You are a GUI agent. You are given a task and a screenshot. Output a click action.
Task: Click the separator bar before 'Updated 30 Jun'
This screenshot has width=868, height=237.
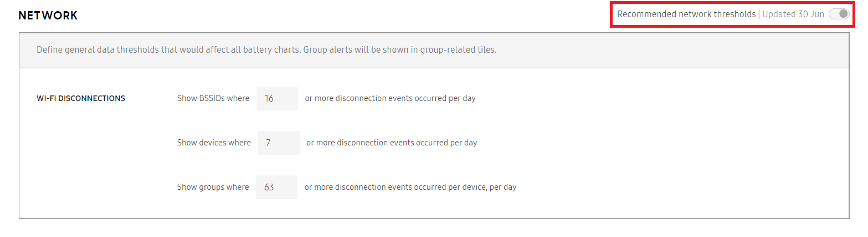click(x=759, y=14)
